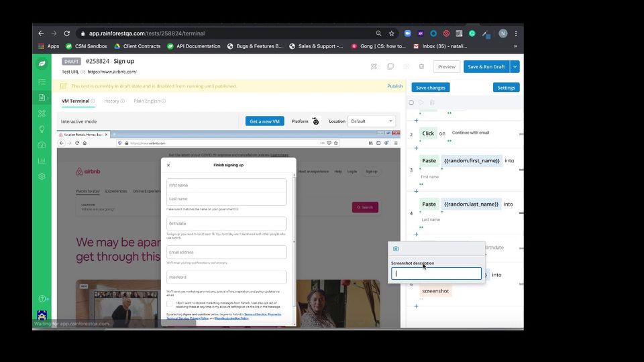Close the Finish signing up dialog with X

(x=168, y=165)
